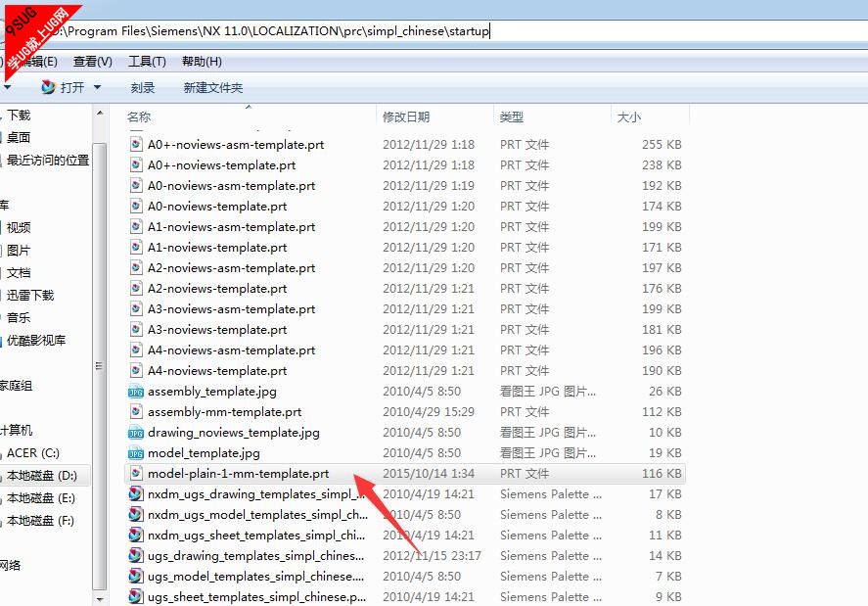868x606 pixels.
Task: Click the 新建文件夹 button
Action: click(x=213, y=87)
